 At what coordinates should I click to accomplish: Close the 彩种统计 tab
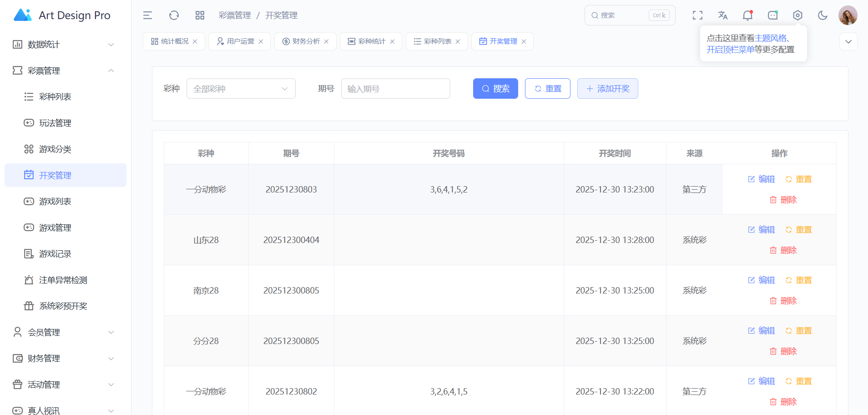pos(392,41)
